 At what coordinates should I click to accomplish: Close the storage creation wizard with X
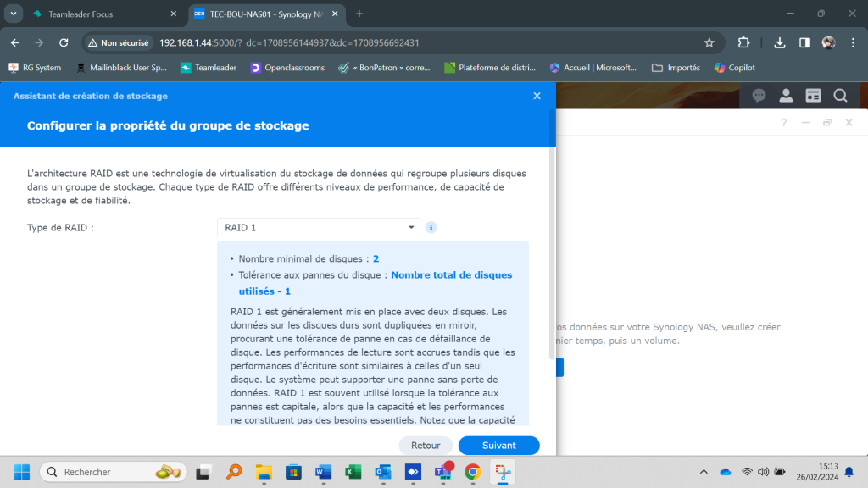(537, 96)
